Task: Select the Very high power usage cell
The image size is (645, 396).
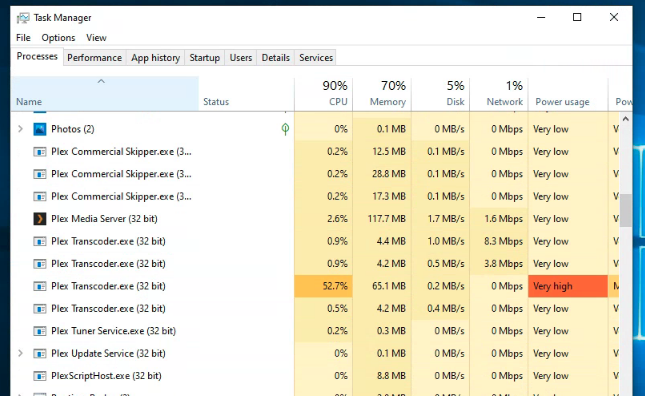Action: [568, 286]
